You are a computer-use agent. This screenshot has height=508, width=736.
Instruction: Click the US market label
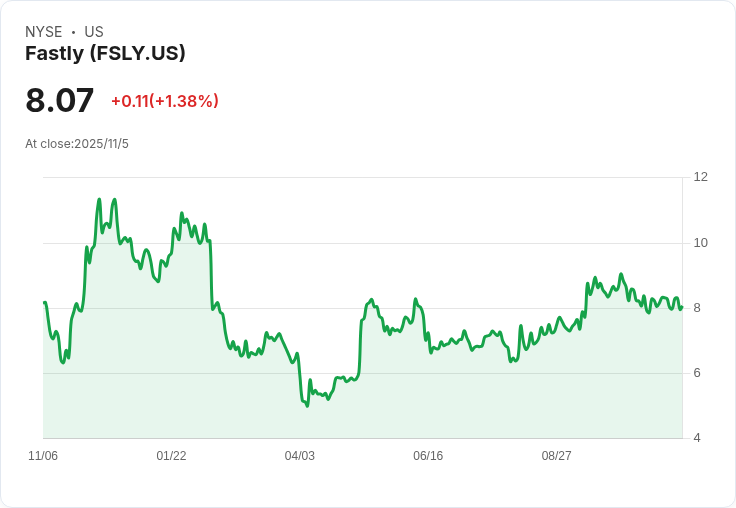pyautogui.click(x=94, y=32)
